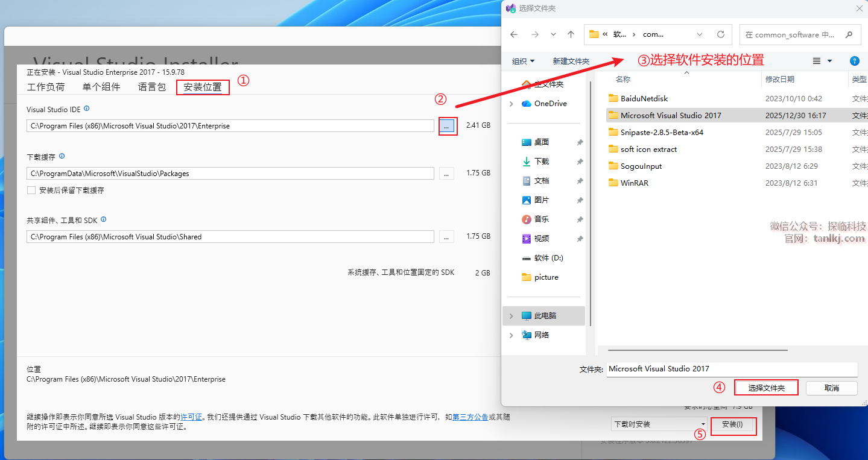
Task: Click the info icon beside Visual Studio IDE
Action: point(87,109)
